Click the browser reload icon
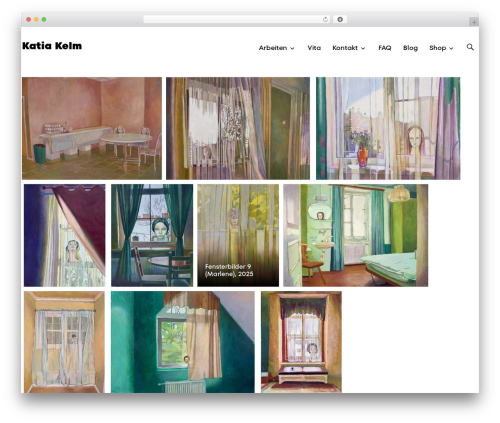Viewport: 500px width, 423px height. 325,20
